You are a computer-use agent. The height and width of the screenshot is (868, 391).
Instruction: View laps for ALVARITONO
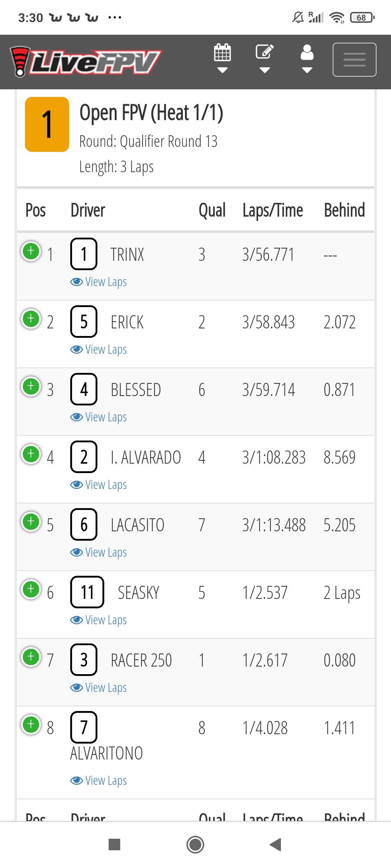pos(98,780)
